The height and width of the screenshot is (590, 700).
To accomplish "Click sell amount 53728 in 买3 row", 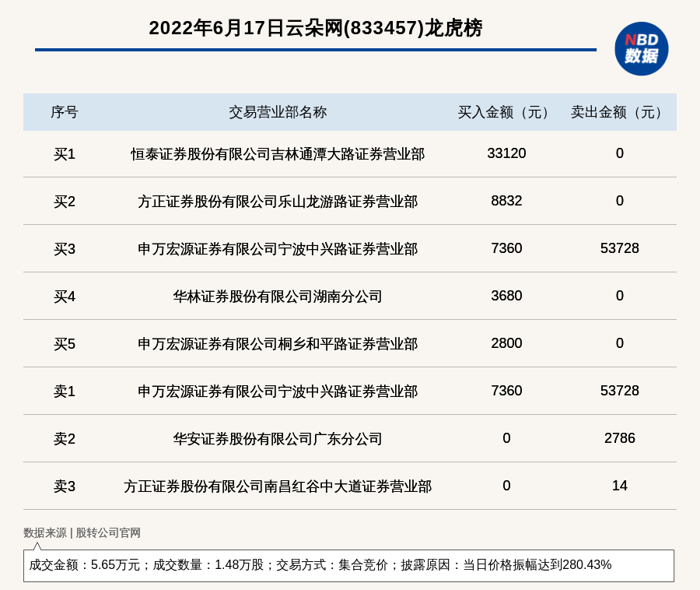I will click(620, 248).
